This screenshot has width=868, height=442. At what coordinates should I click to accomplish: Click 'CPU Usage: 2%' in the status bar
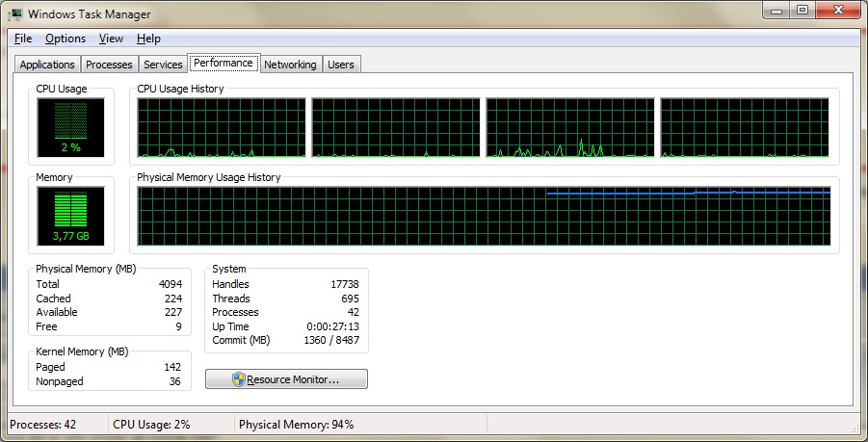pyautogui.click(x=151, y=425)
